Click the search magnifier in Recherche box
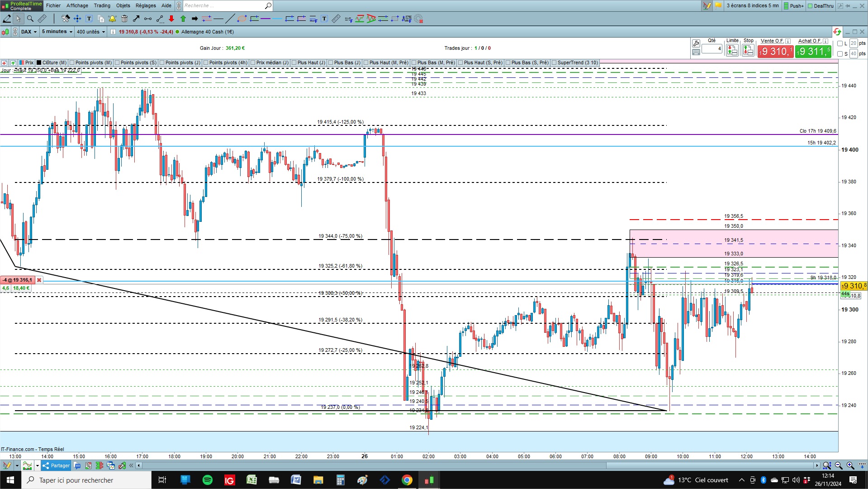The height and width of the screenshot is (489, 868). tap(268, 5)
